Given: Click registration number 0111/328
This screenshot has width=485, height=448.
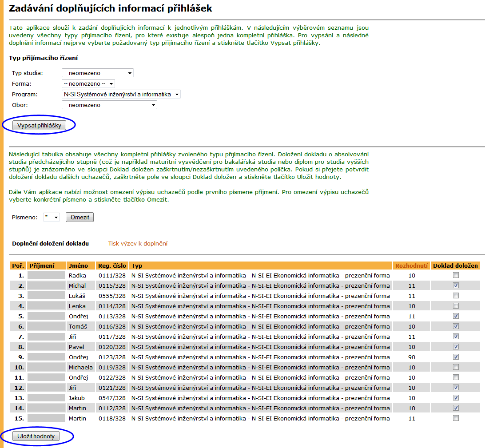Looking at the screenshot, I should click(112, 275).
